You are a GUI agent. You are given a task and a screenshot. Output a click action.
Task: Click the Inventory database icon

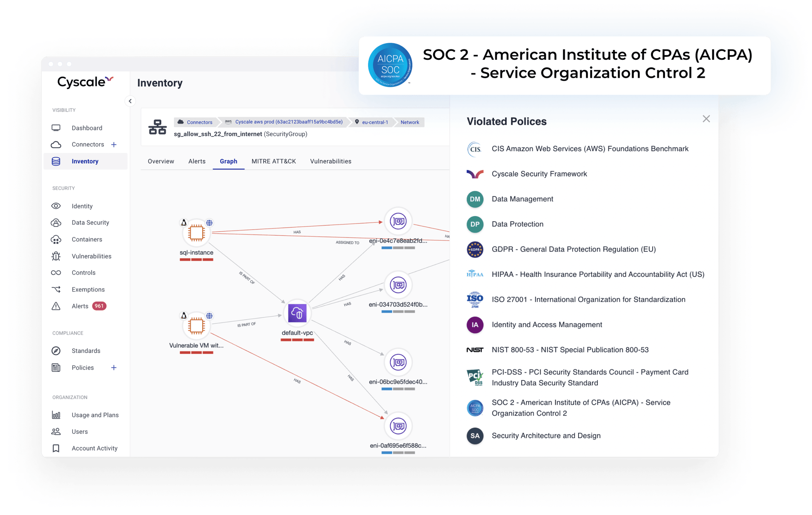click(56, 161)
